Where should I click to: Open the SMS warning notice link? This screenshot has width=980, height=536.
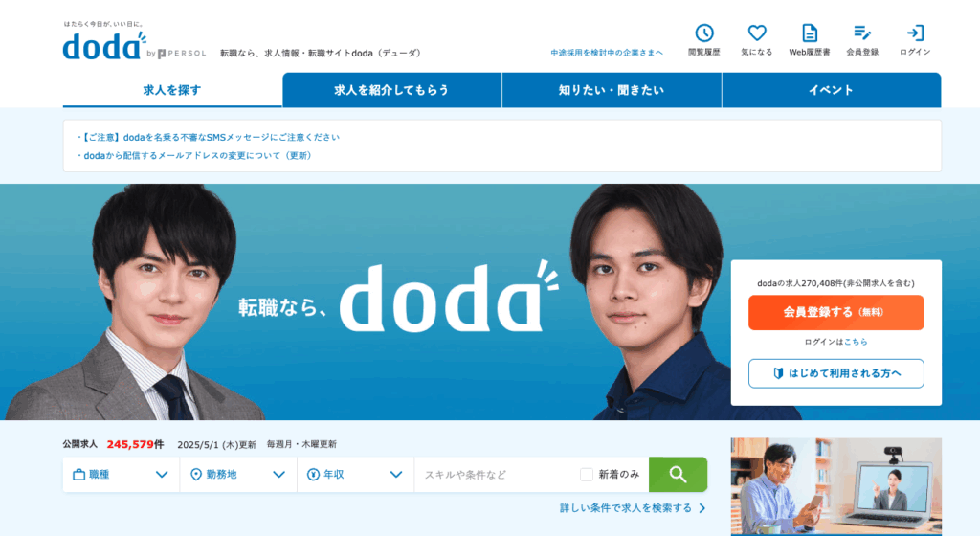click(209, 137)
